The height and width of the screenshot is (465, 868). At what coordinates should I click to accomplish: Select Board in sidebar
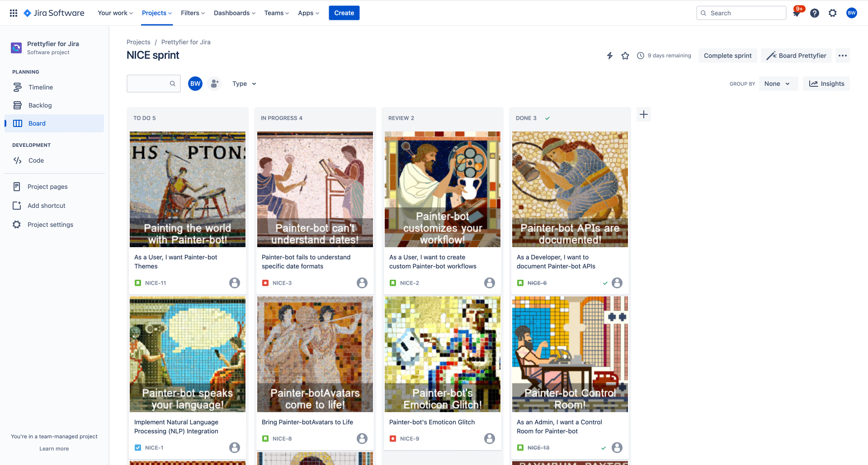(x=54, y=123)
